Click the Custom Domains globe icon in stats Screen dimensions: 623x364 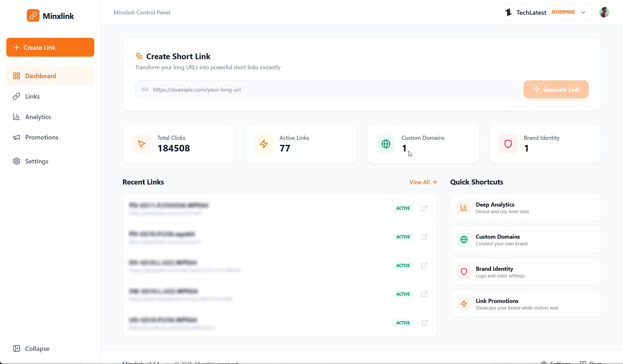pyautogui.click(x=386, y=144)
